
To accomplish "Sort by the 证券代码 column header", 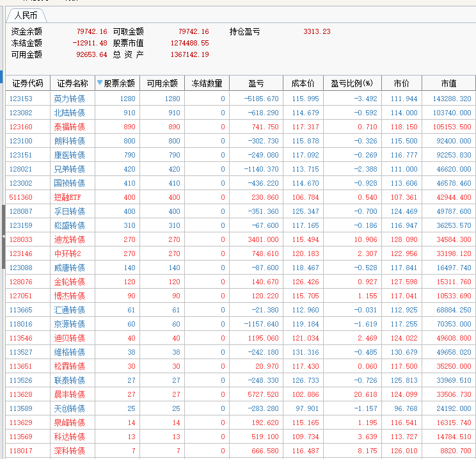I will pyautogui.click(x=28, y=83).
